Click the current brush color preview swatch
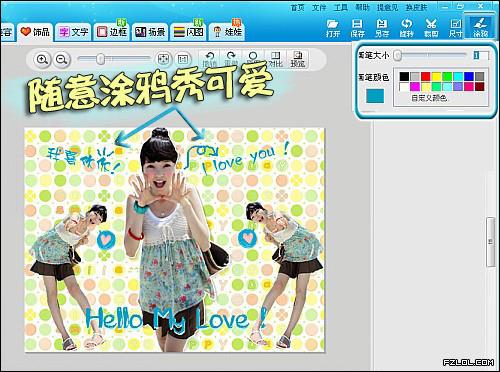This screenshot has height=372, width=500. tap(375, 96)
